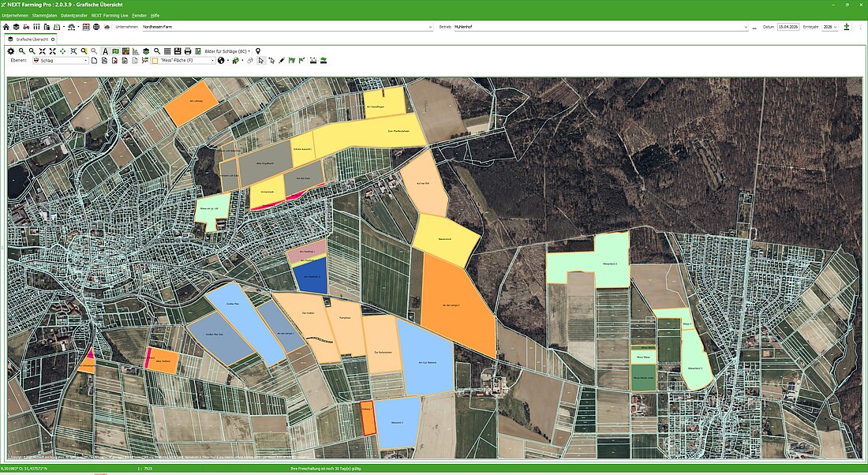Click the pencil edit tool icon
The width and height of the screenshot is (868, 475).
pyautogui.click(x=282, y=61)
